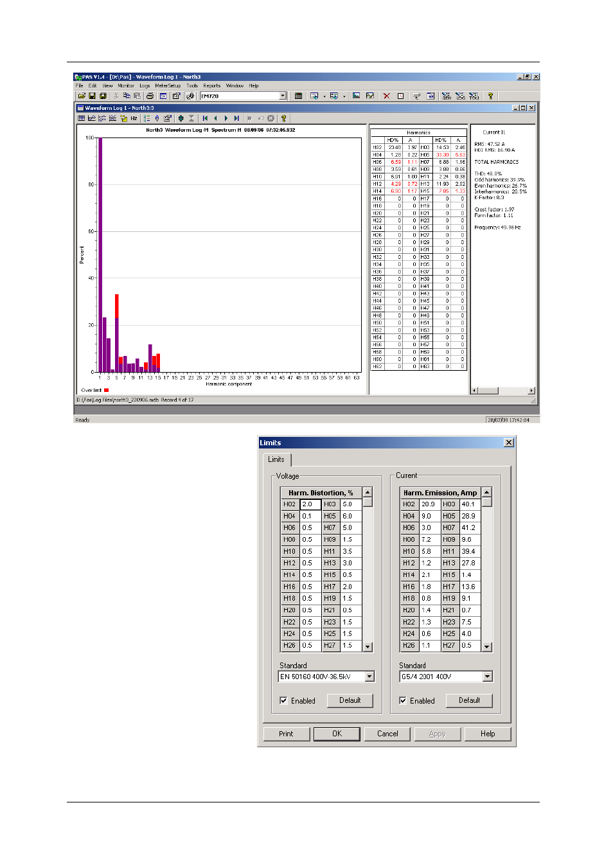Click the Cut scissors icon
The image size is (613, 868).
(x=116, y=96)
